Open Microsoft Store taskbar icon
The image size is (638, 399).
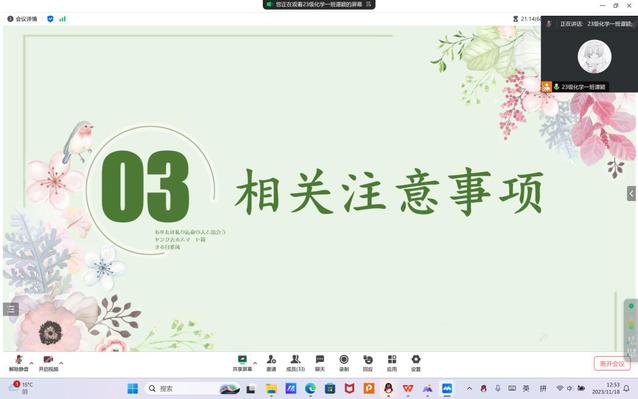pyautogui.click(x=330, y=389)
